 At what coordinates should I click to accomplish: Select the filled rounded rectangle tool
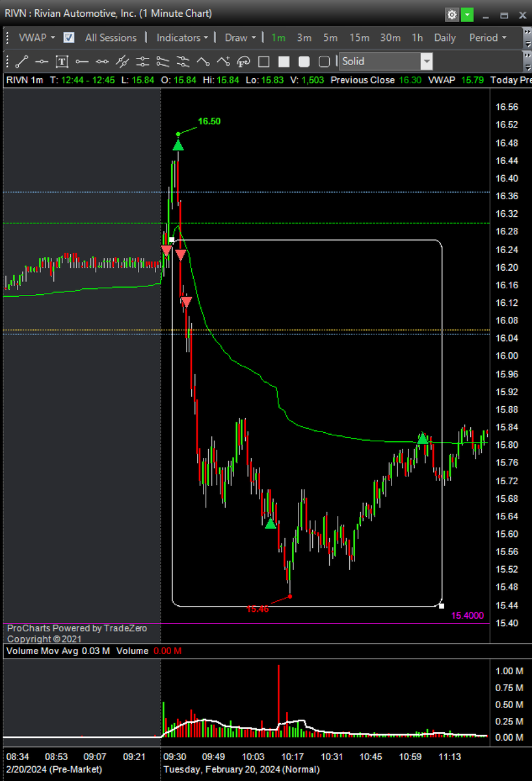(x=304, y=62)
